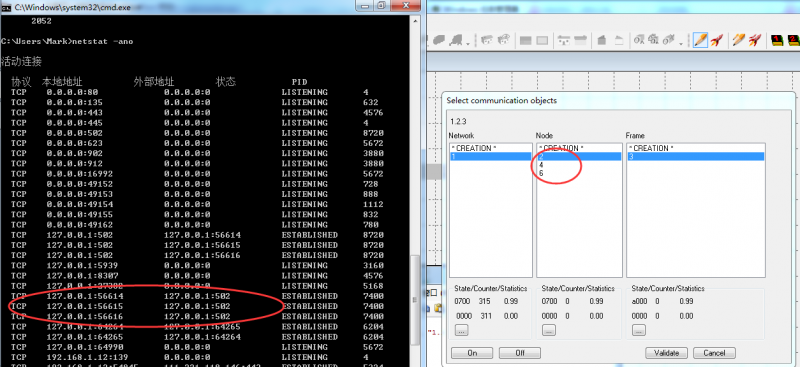Open cmd.exe window system menu icon
This screenshot has height=367, width=800.
tap(6, 7)
